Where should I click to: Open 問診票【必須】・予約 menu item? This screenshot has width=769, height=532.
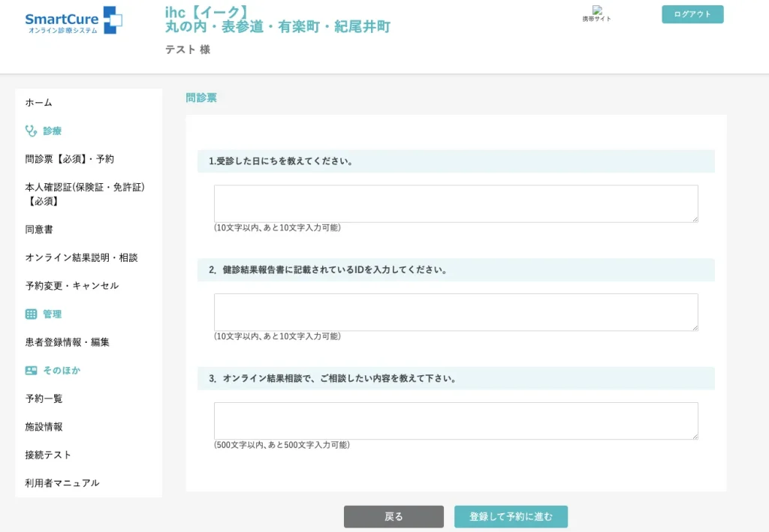(70, 159)
